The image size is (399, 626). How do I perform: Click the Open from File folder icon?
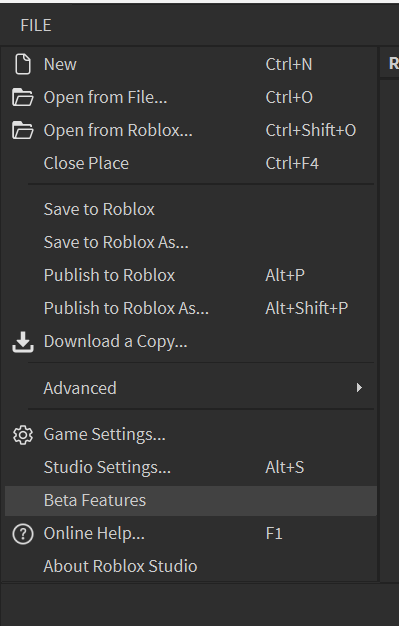point(23,97)
